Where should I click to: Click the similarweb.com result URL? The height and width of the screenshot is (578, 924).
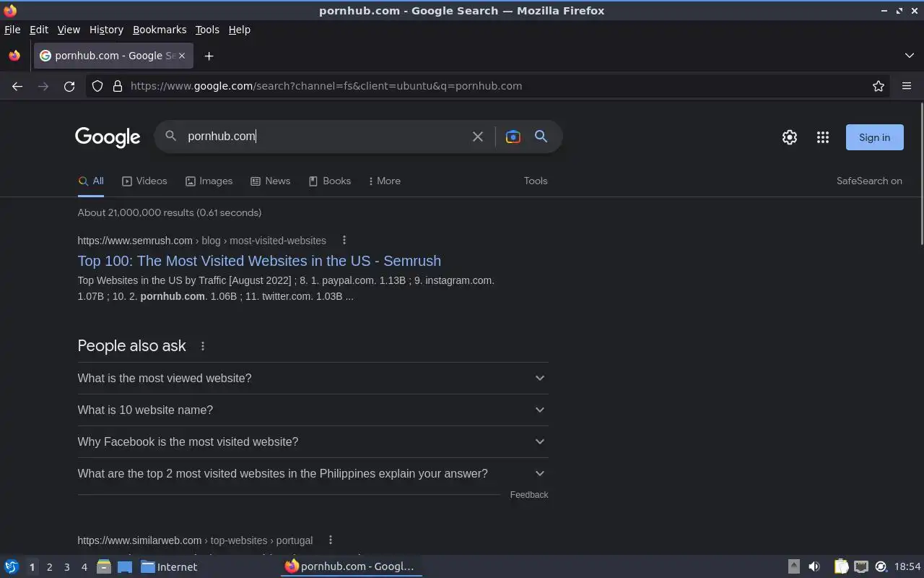(x=195, y=540)
